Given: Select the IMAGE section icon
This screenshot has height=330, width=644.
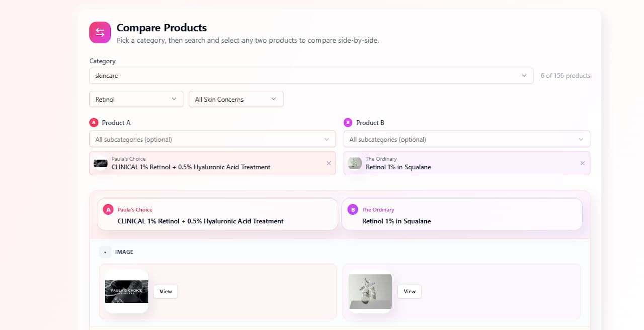Looking at the screenshot, I should (105, 252).
